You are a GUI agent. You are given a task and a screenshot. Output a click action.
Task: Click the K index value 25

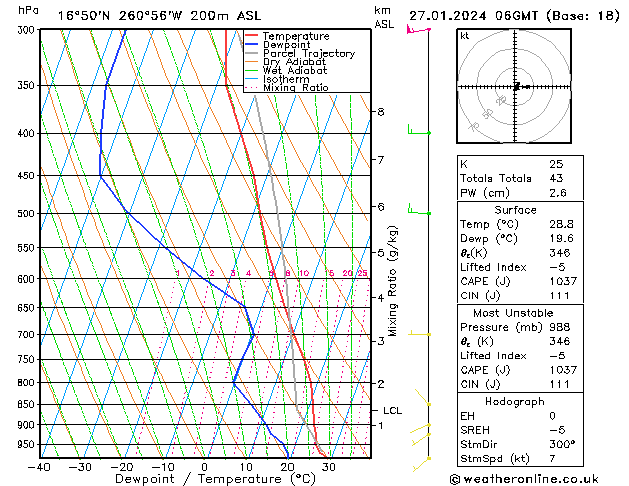556,164
